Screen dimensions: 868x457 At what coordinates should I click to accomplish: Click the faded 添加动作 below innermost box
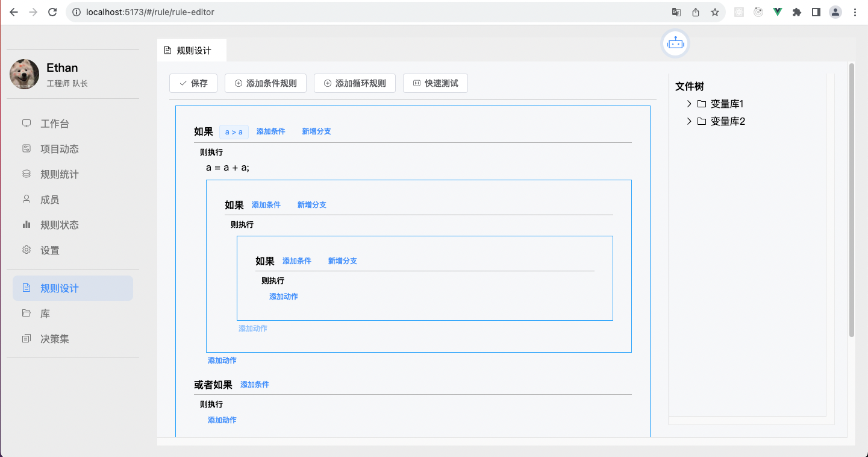coord(253,329)
